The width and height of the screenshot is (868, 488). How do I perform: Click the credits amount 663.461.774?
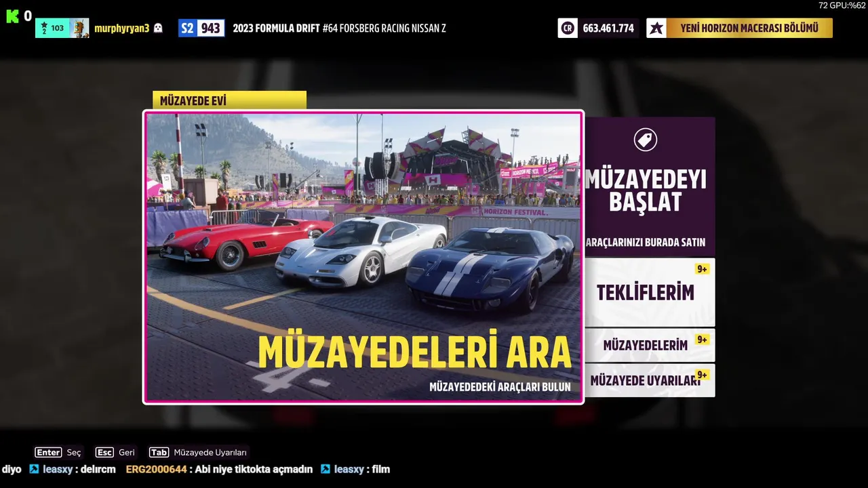[608, 28]
